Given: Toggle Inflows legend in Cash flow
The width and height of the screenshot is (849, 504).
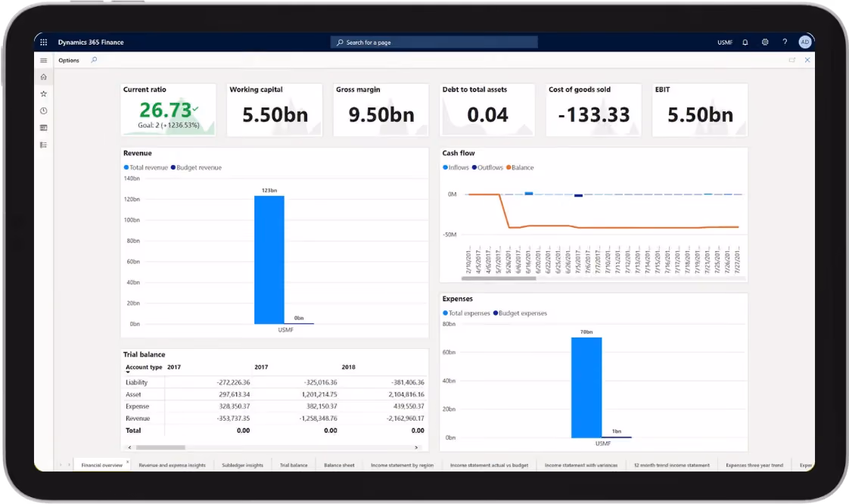Looking at the screenshot, I should point(456,168).
